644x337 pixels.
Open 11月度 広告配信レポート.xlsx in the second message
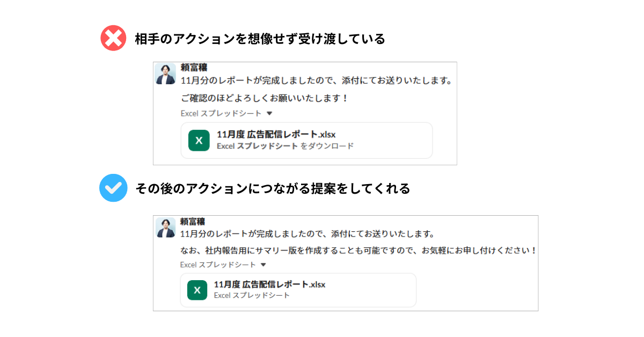click(x=269, y=284)
